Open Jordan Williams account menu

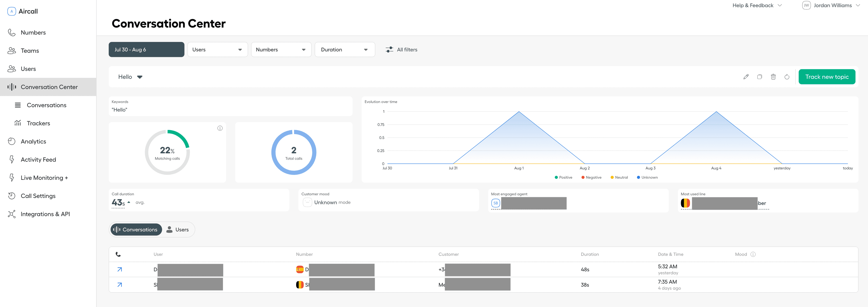(x=832, y=5)
